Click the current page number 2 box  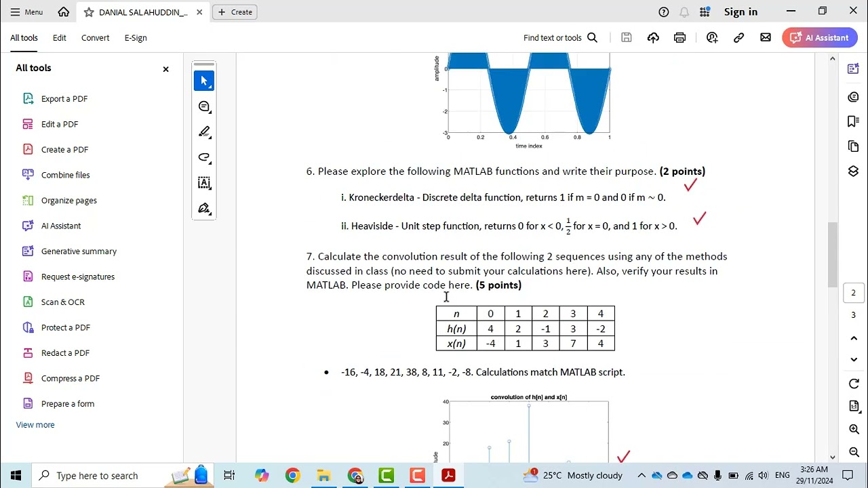point(854,293)
